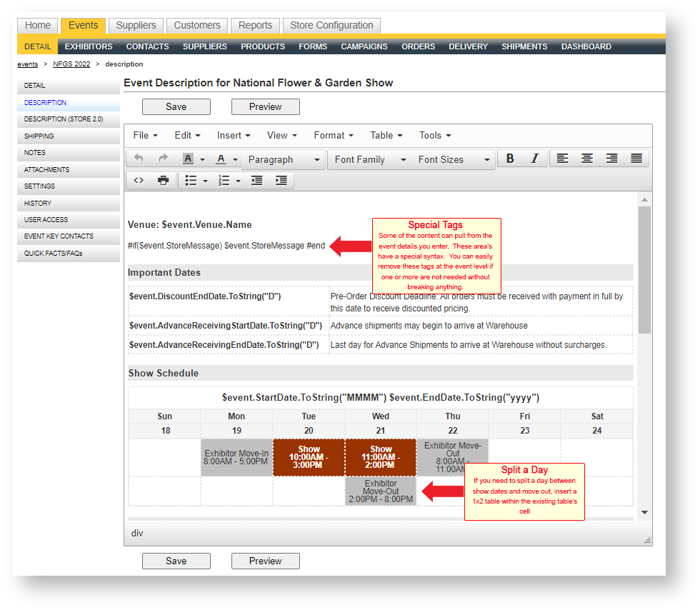The width and height of the screenshot is (700, 610).
Task: Open the Paragraph format dropdown
Action: tap(284, 159)
